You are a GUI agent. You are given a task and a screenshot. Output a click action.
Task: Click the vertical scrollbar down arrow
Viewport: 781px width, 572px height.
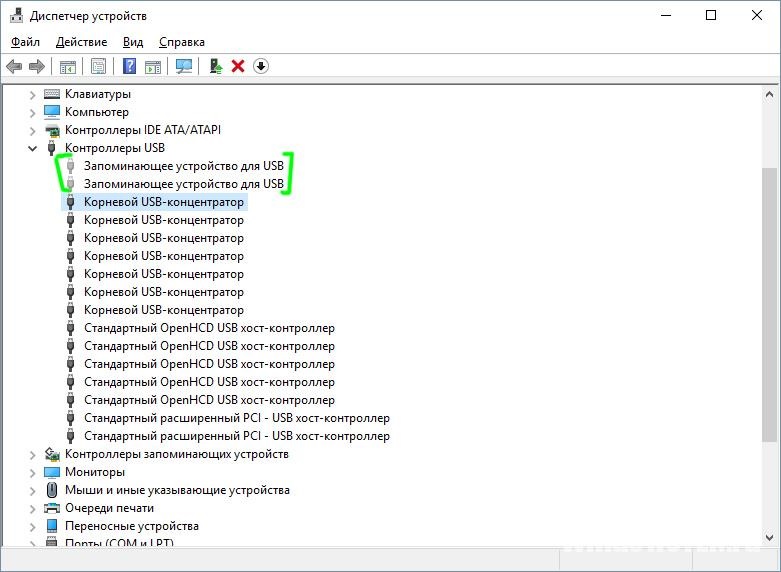769,538
